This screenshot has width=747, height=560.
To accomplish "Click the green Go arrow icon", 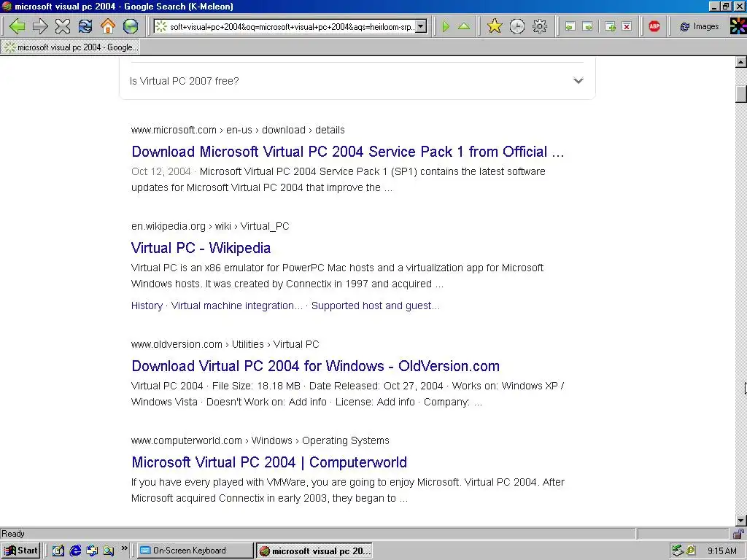I will pos(446,26).
